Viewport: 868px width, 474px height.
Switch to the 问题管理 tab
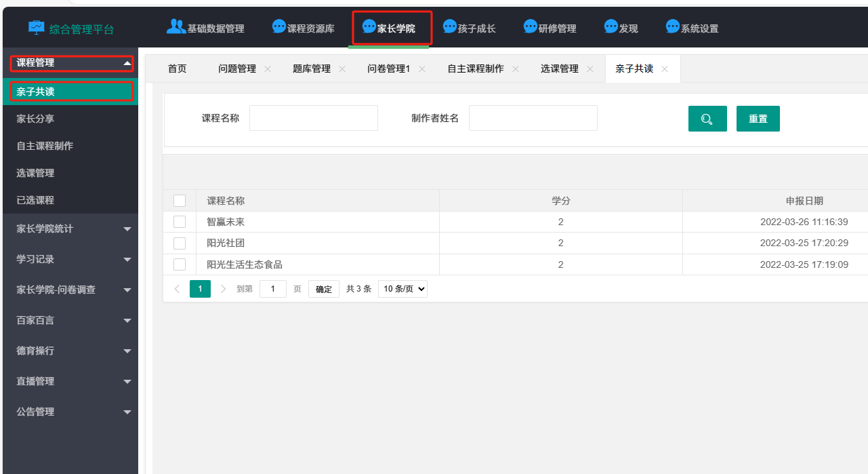[x=237, y=68]
